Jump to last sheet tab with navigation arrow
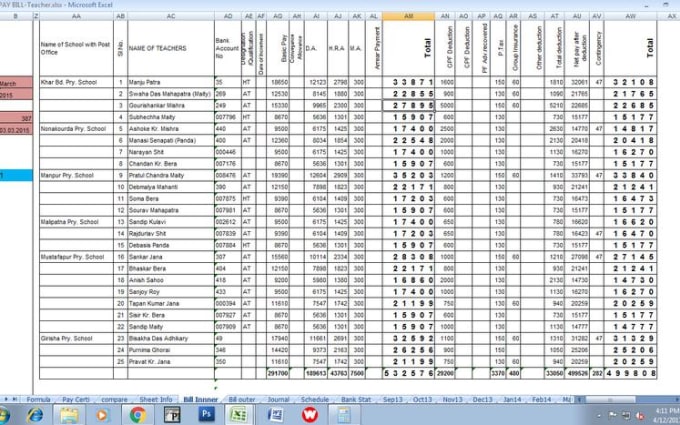 (15, 399)
